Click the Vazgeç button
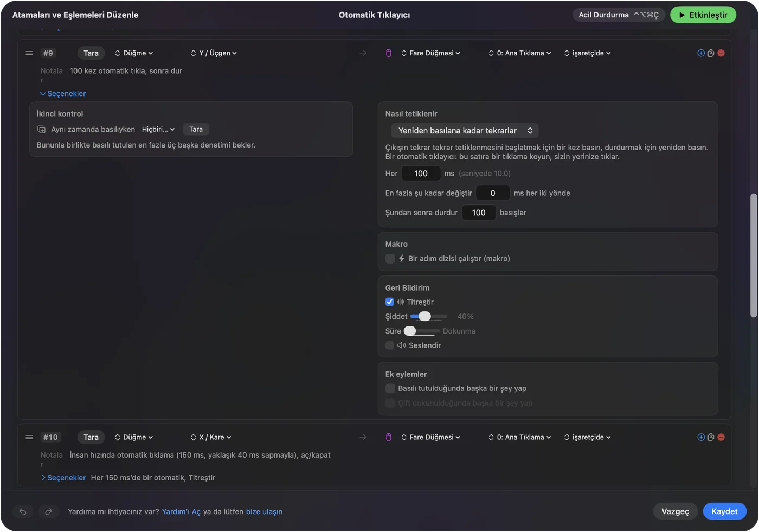The width and height of the screenshot is (759, 532). (x=676, y=511)
